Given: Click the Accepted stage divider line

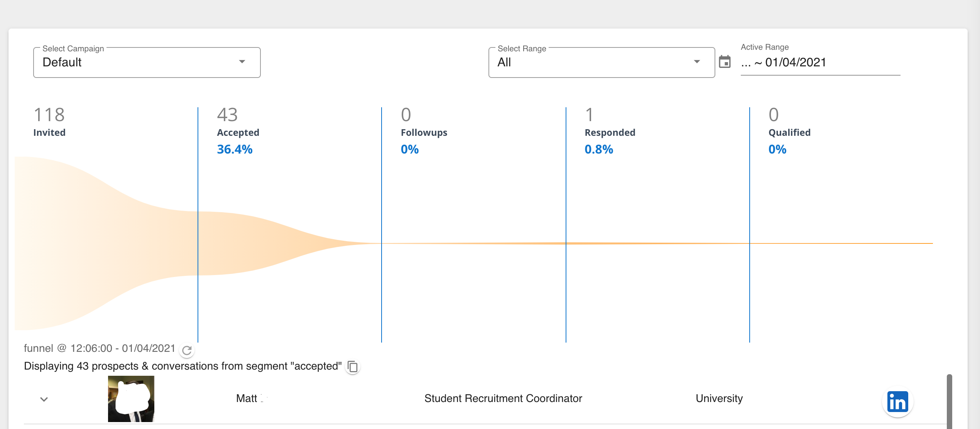Looking at the screenshot, I should point(198,231).
